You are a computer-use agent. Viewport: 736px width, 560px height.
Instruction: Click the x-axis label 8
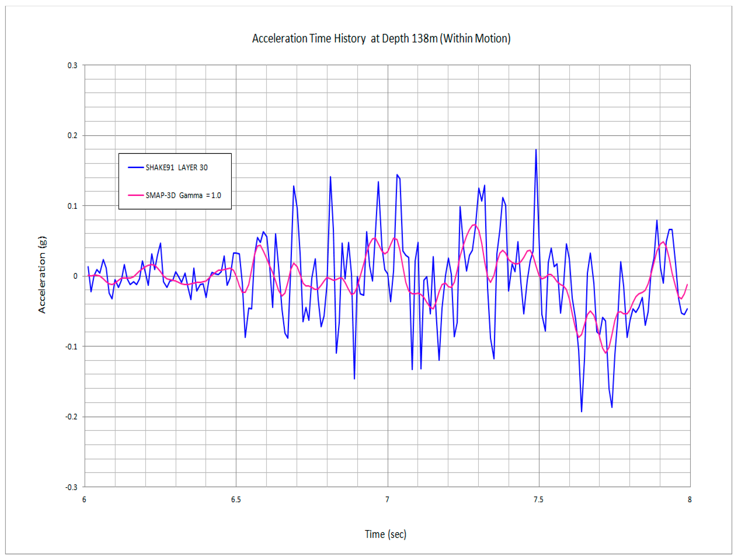690,500
